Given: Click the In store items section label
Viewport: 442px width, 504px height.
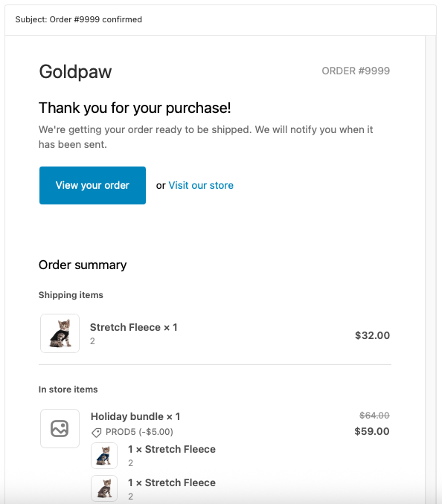Looking at the screenshot, I should pos(68,390).
